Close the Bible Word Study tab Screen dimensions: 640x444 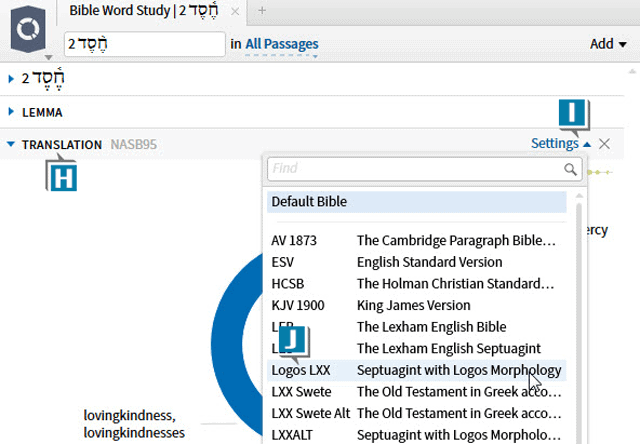(x=235, y=11)
